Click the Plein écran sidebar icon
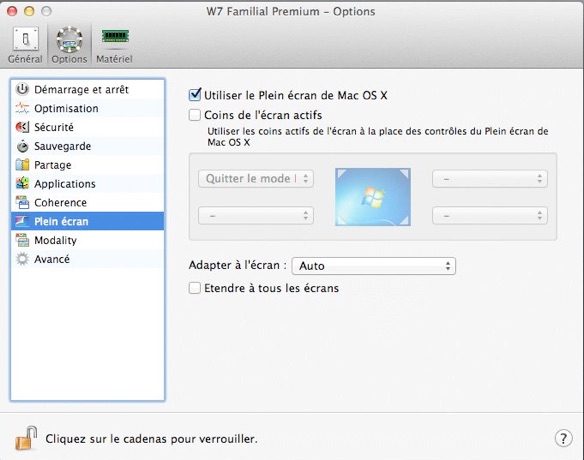Viewport: 584px width, 460px height. [22, 221]
